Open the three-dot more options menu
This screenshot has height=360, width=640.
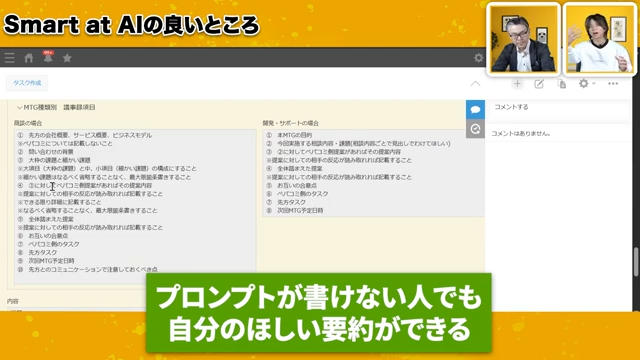(613, 84)
